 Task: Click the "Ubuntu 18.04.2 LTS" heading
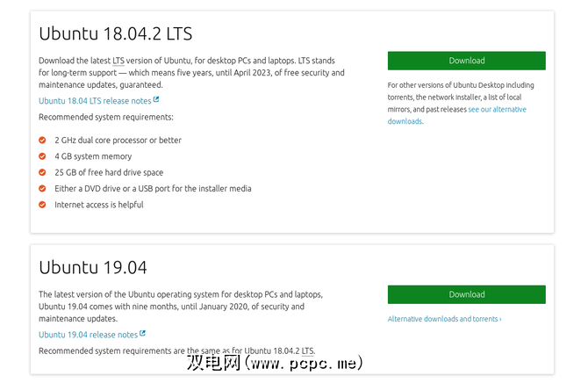coord(116,34)
